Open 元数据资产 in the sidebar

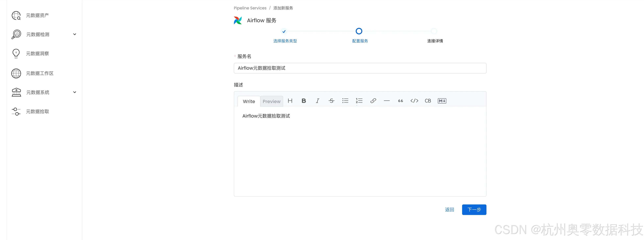pos(16,15)
